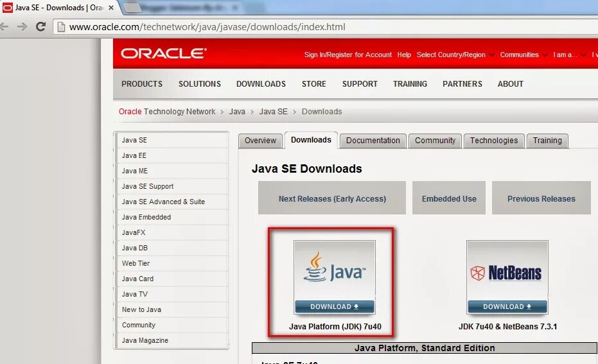Click the Oracle logo in the header
The width and height of the screenshot is (598, 364).
[164, 53]
